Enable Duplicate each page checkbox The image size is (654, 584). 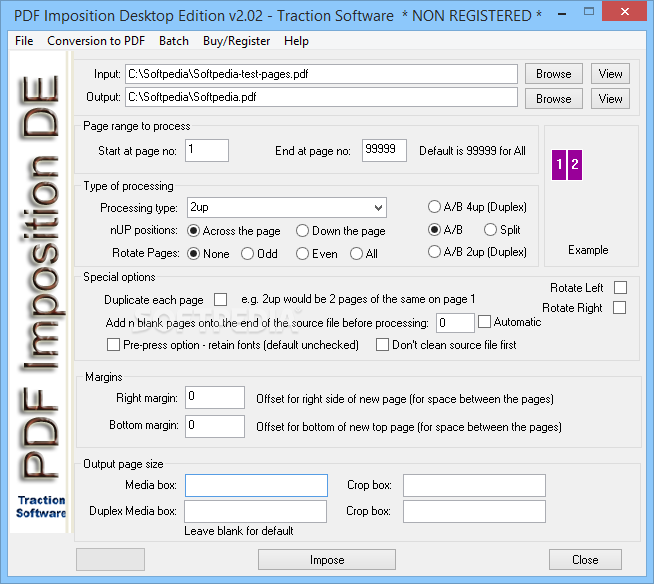220,300
